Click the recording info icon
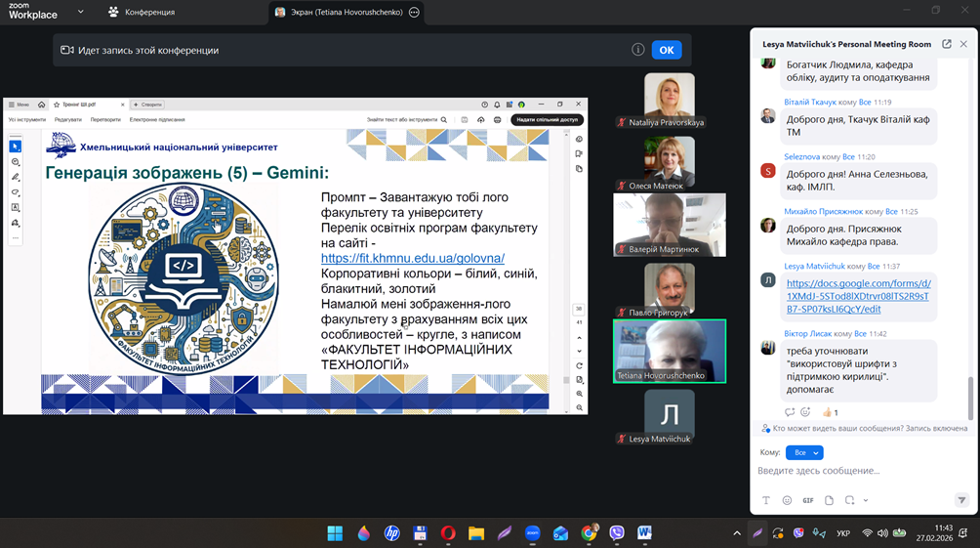The width and height of the screenshot is (980, 548). [637, 50]
